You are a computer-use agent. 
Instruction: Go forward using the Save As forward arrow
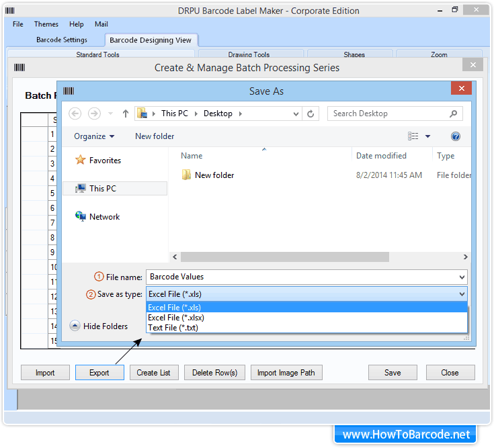click(94, 114)
